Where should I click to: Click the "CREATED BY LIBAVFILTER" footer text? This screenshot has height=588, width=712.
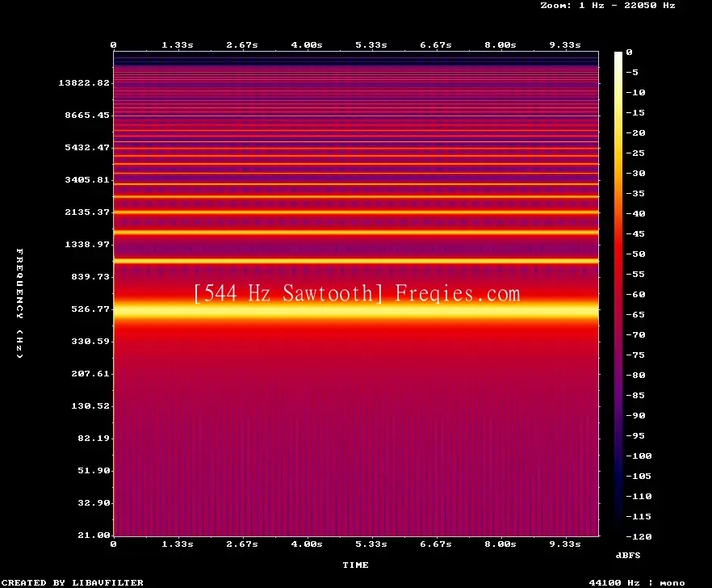[72, 582]
